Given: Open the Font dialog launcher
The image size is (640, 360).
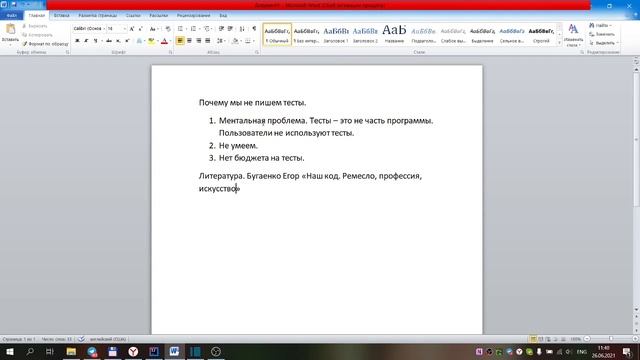Looking at the screenshot, I should coord(171,52).
